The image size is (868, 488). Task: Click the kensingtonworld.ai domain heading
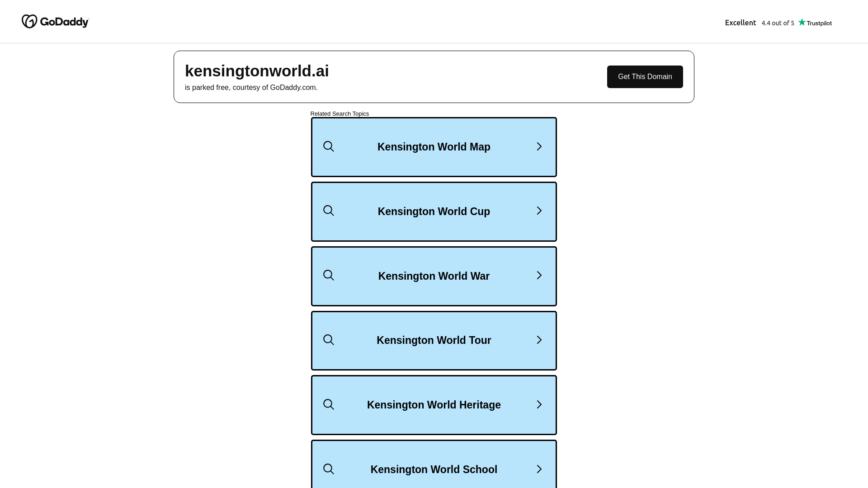point(257,71)
